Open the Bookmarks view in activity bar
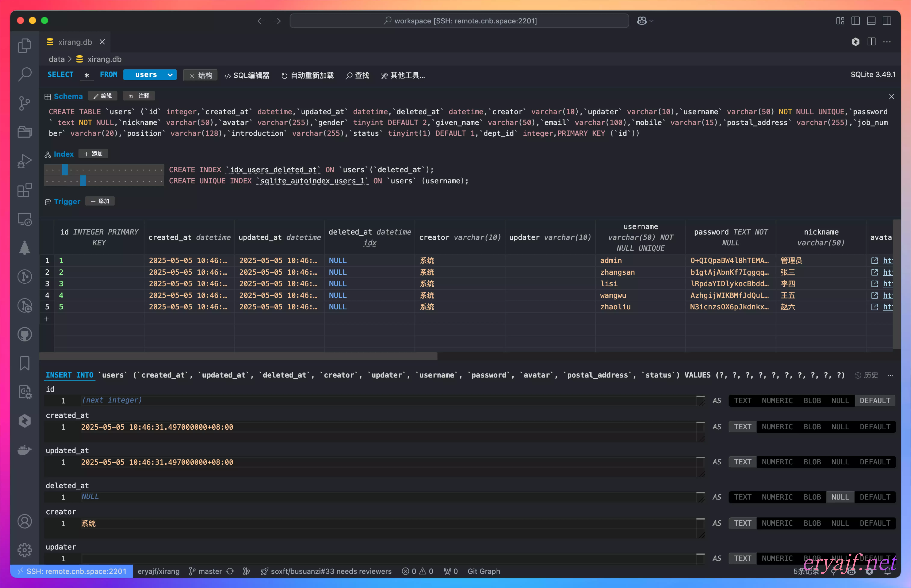The image size is (911, 588). 25,363
